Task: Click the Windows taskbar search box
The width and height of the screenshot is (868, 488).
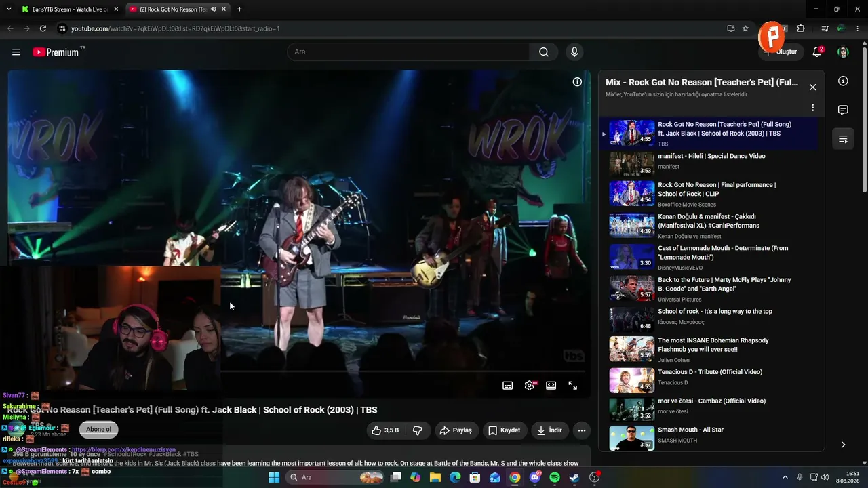Action: click(x=335, y=477)
